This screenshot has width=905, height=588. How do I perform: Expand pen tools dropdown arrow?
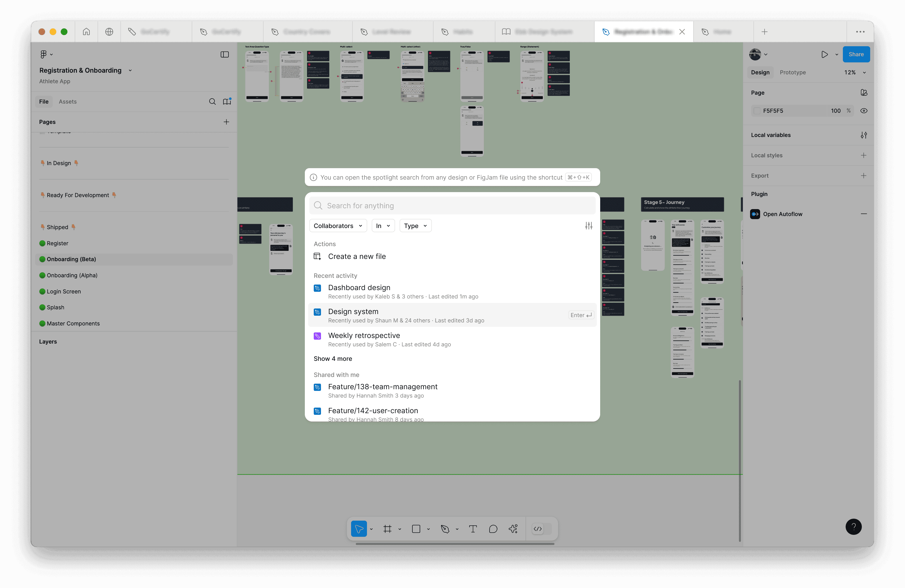tap(457, 529)
